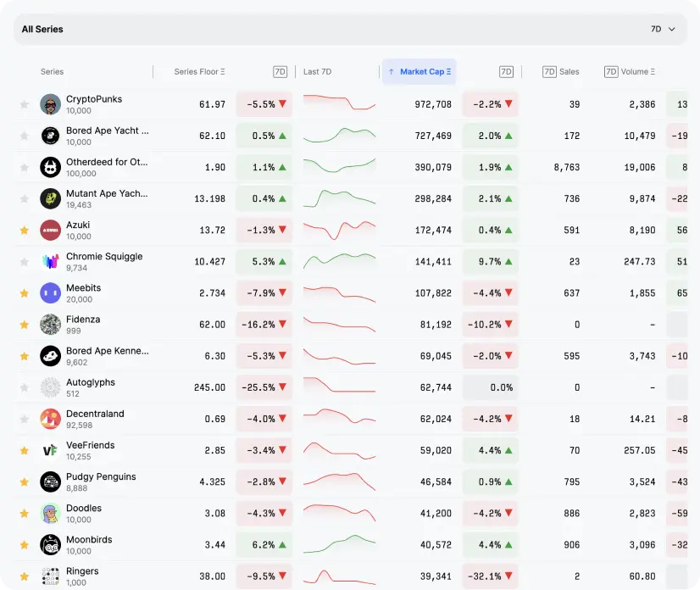Viewport: 700px width, 590px height.
Task: Click the CryptoPunks collection avatar icon
Action: (x=50, y=104)
